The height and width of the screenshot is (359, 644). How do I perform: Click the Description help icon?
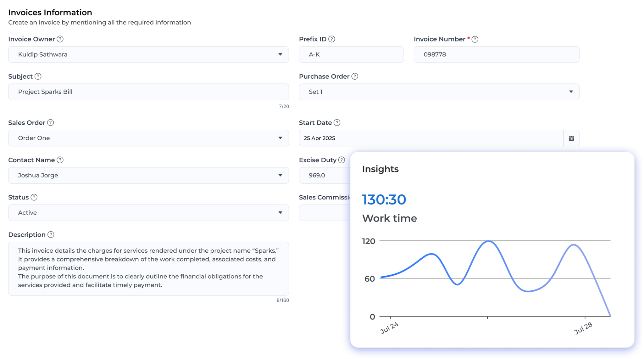coord(51,234)
